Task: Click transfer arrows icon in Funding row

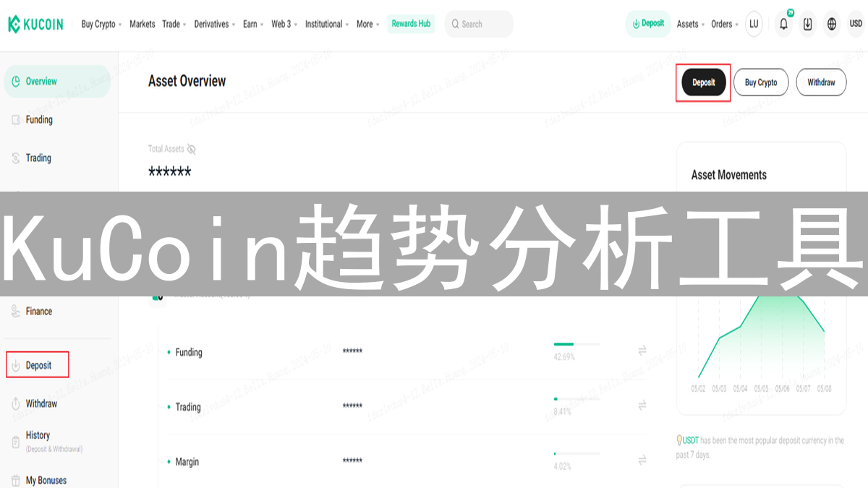Action: (642, 351)
